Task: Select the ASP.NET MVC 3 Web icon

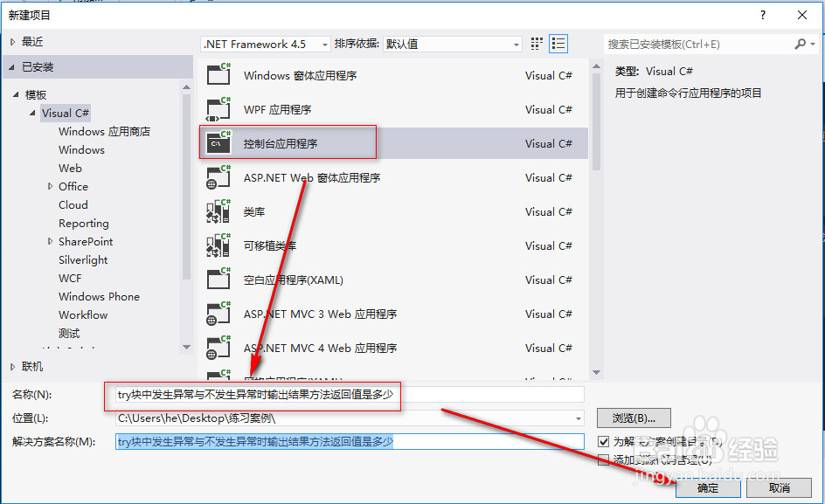Action: (218, 314)
